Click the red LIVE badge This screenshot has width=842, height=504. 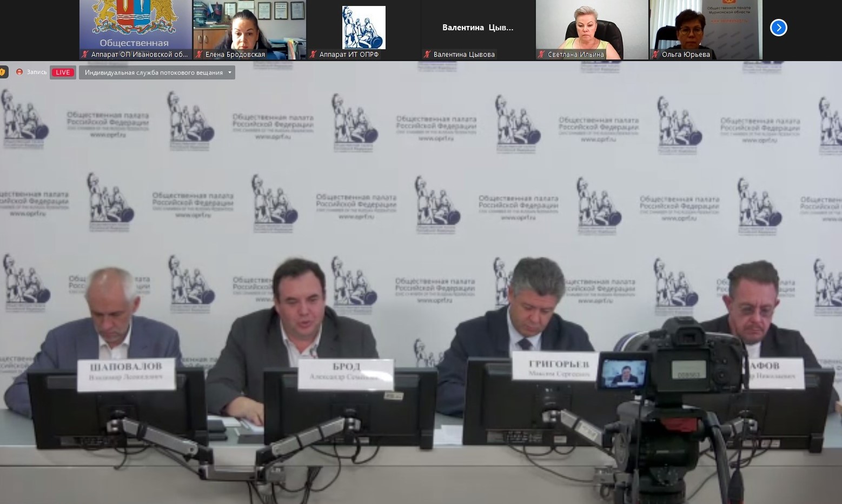(63, 72)
